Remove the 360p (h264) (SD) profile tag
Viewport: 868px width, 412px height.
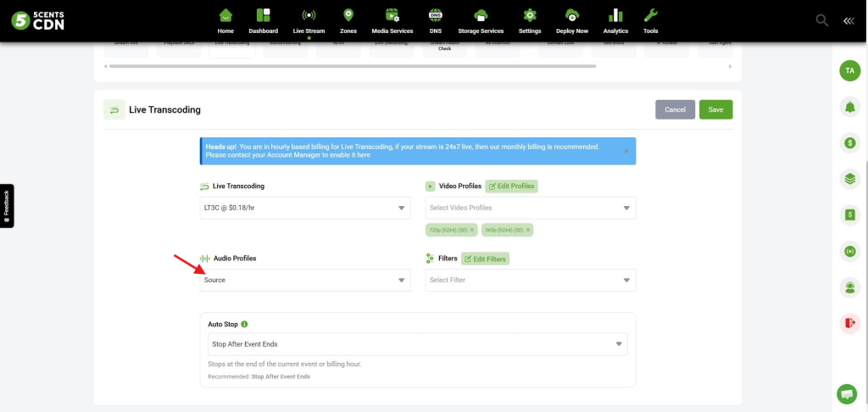tap(528, 230)
